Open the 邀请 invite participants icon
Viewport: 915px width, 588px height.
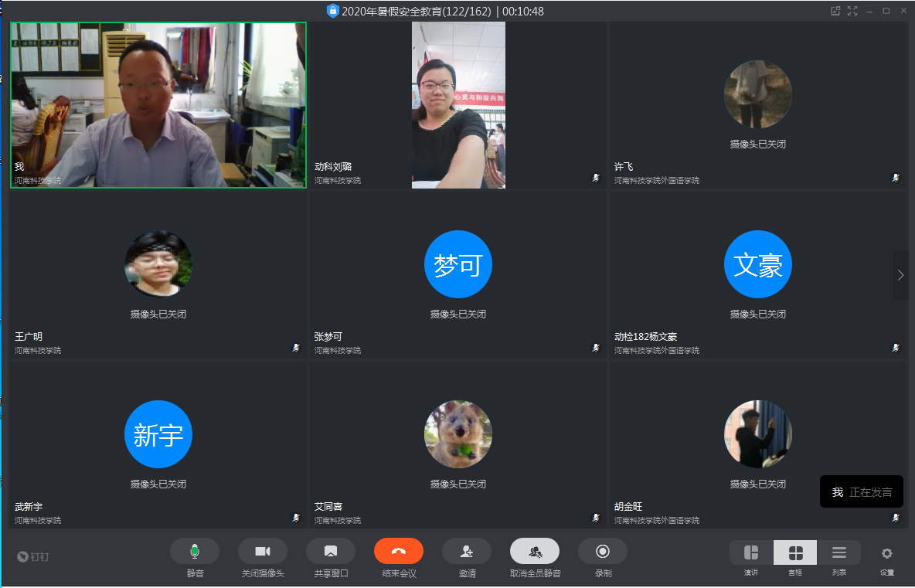click(x=466, y=551)
